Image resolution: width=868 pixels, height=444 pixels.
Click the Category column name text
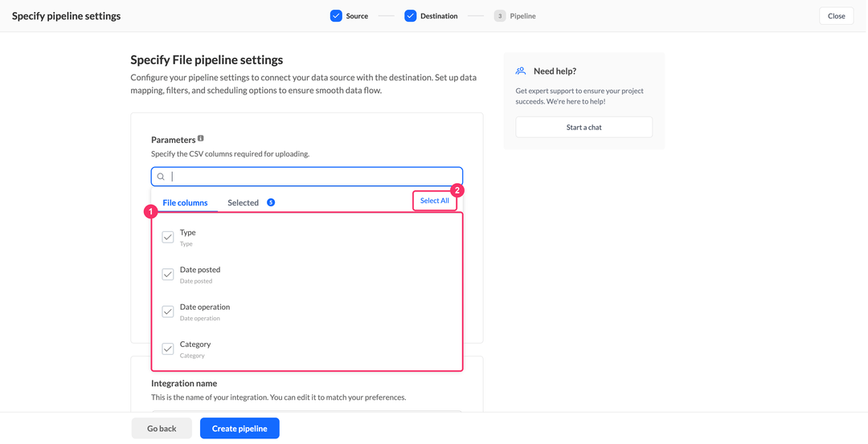click(x=195, y=344)
